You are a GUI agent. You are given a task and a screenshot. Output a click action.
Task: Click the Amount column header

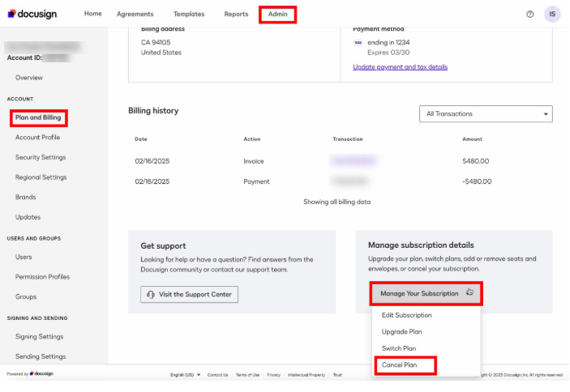pyautogui.click(x=472, y=139)
